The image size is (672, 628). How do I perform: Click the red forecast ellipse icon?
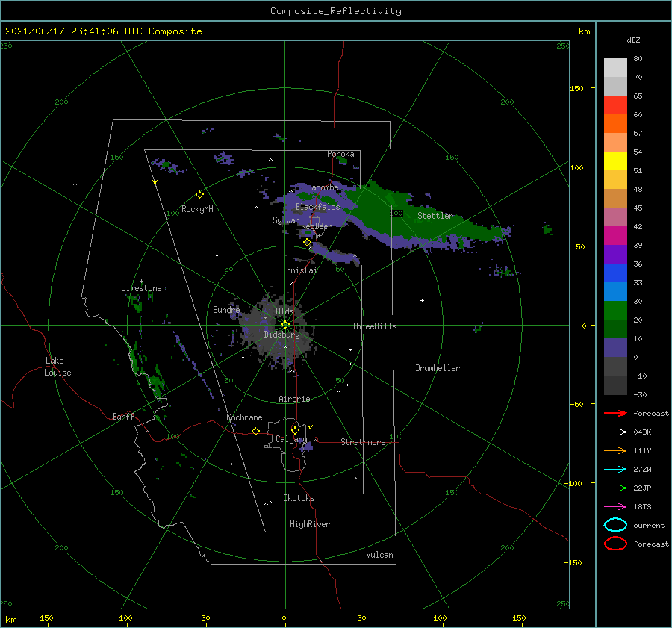(x=615, y=544)
